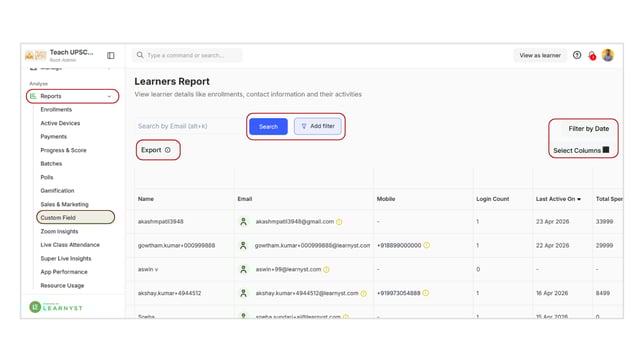The height and width of the screenshot is (362, 644).
Task: Click the Email column header
Action: [x=245, y=199]
